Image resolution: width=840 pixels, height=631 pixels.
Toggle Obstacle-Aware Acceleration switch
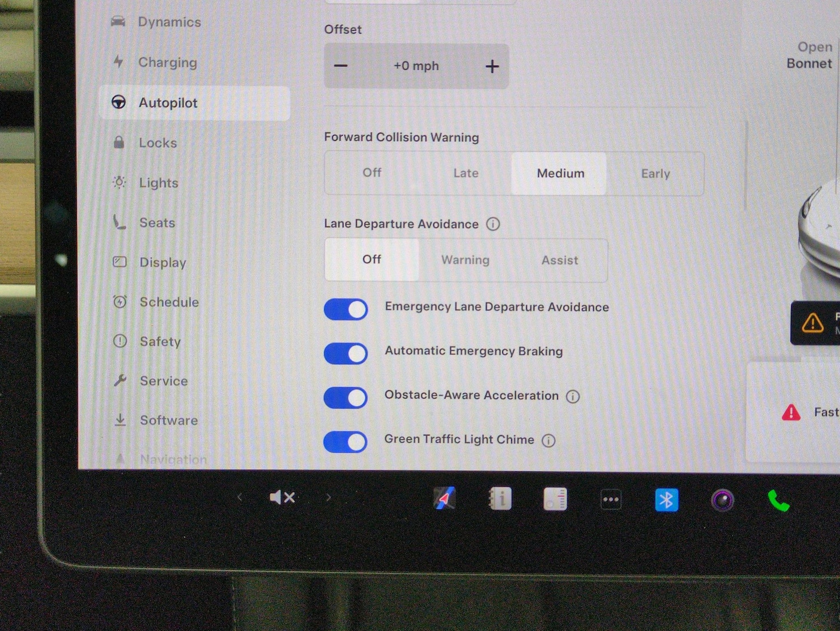[x=346, y=398]
